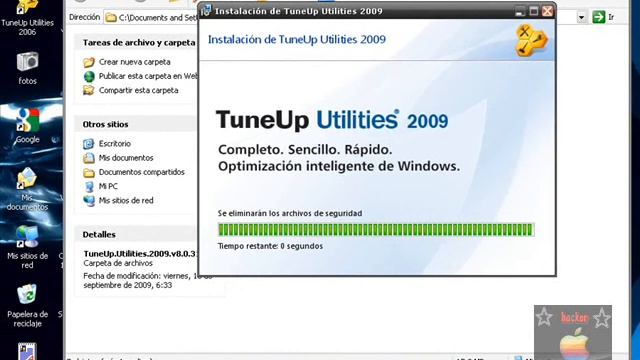The image size is (640, 360).
Task: Click the Mi PC computer icon
Action: coord(89,187)
